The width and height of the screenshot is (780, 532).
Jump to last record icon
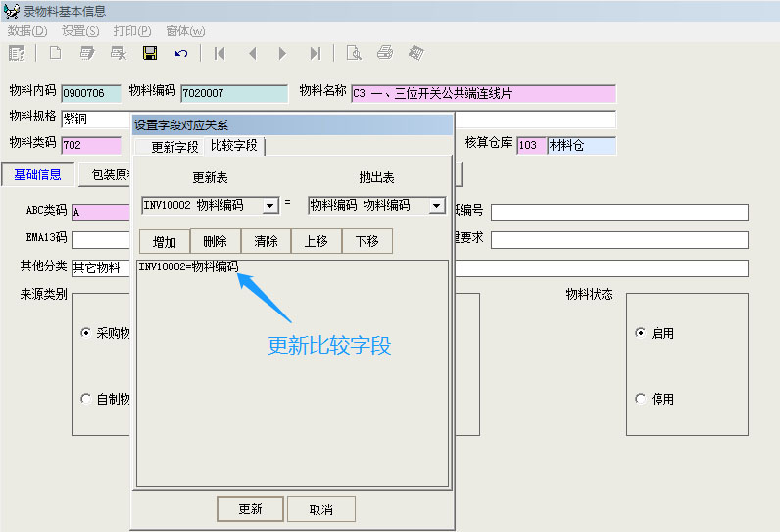[315, 53]
